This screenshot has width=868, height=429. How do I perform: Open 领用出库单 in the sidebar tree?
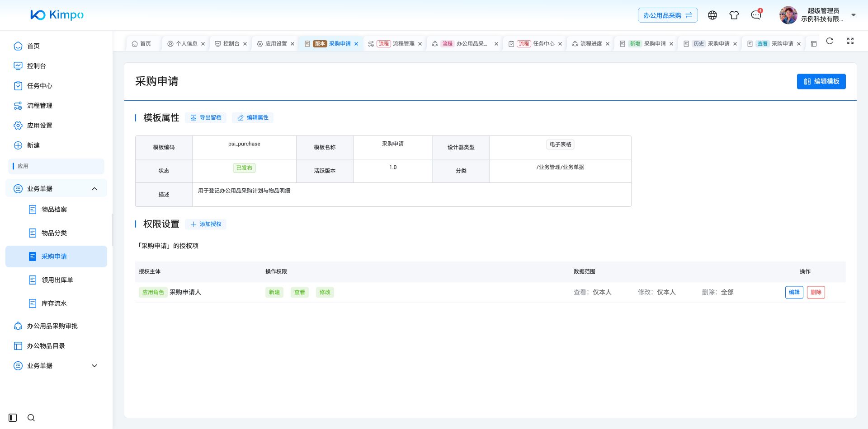56,280
